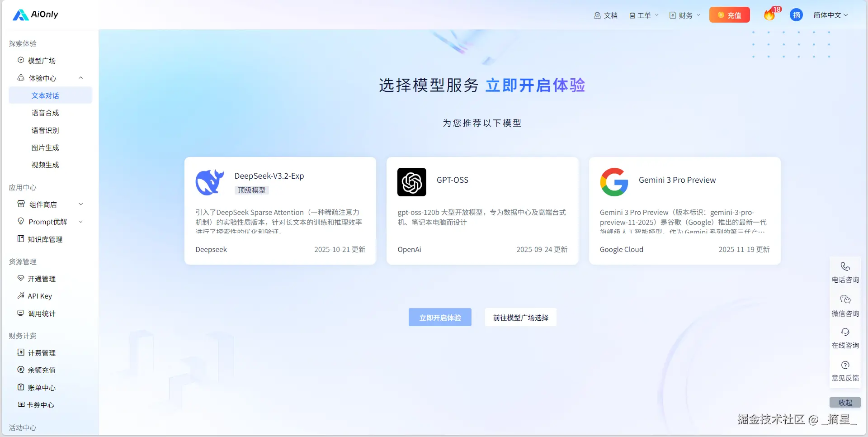Click the 模型广场 sidebar icon

tap(21, 60)
